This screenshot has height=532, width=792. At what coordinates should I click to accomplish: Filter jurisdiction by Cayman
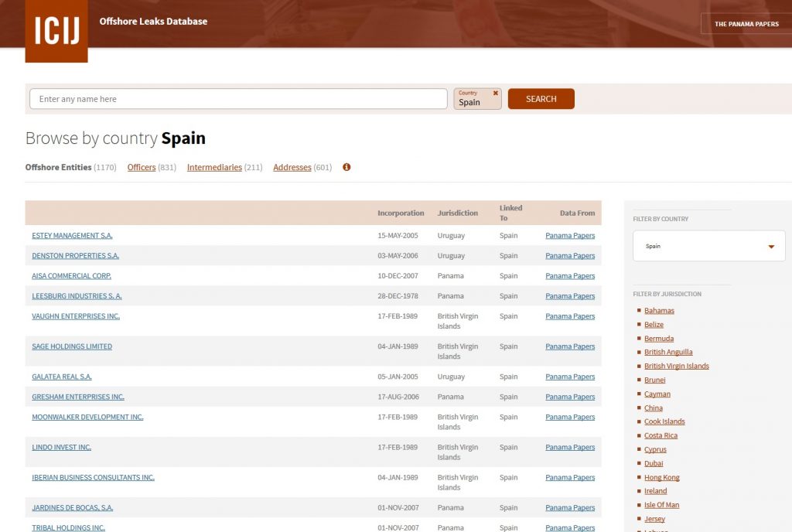tap(657, 394)
